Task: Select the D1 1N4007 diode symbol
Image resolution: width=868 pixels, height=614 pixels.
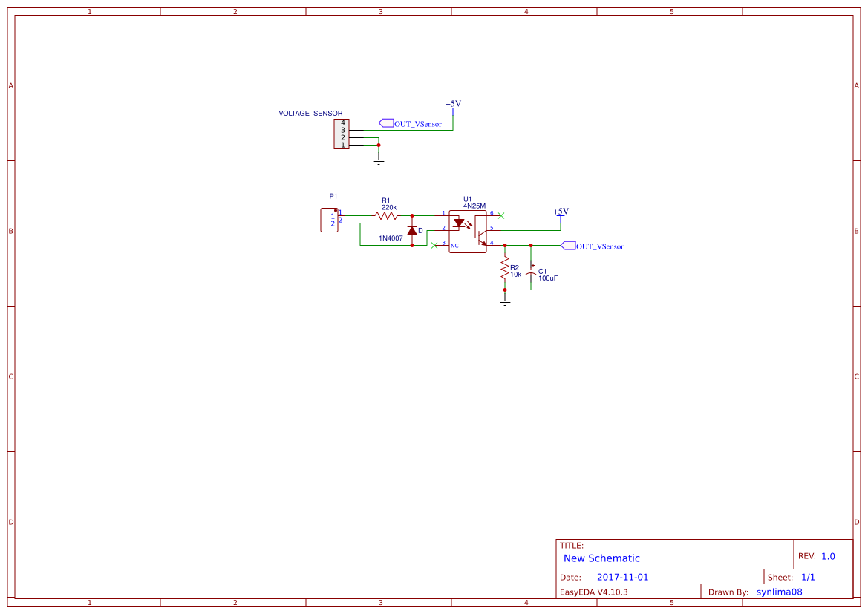Action: [412, 230]
